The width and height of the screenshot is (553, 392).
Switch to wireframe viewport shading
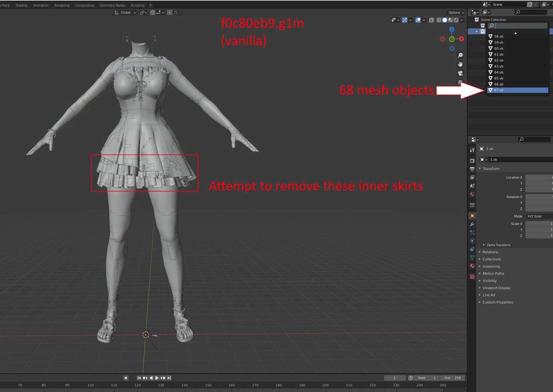coord(439,20)
